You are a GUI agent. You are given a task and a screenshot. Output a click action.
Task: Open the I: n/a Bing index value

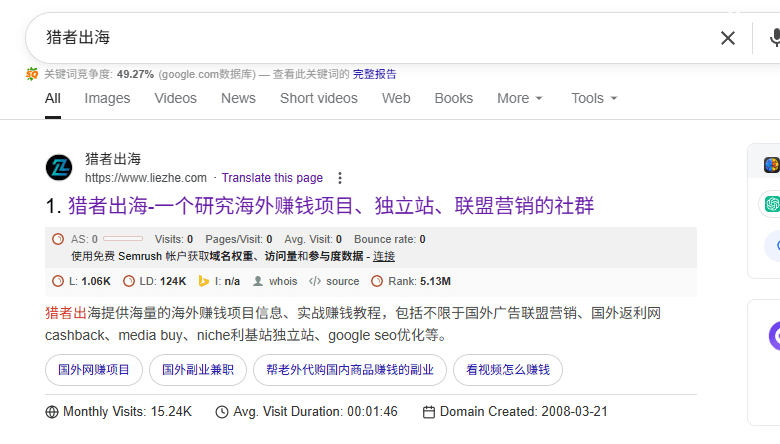click(227, 281)
